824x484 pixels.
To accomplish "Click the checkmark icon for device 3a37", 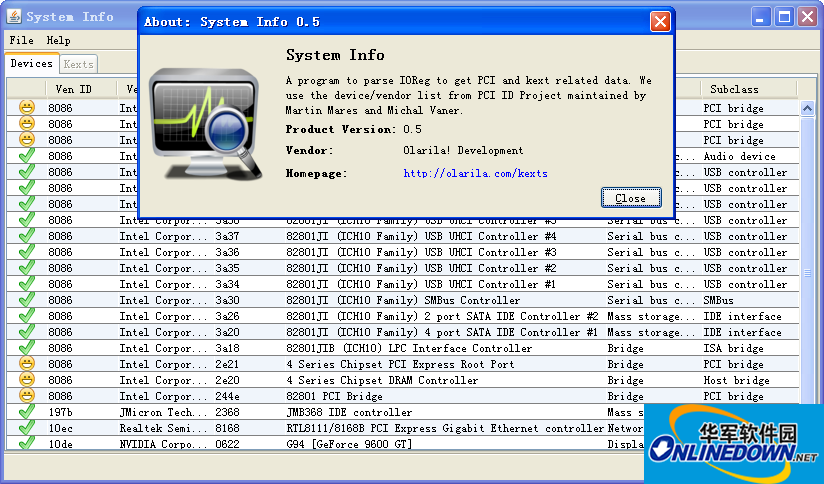I will pyautogui.click(x=27, y=235).
